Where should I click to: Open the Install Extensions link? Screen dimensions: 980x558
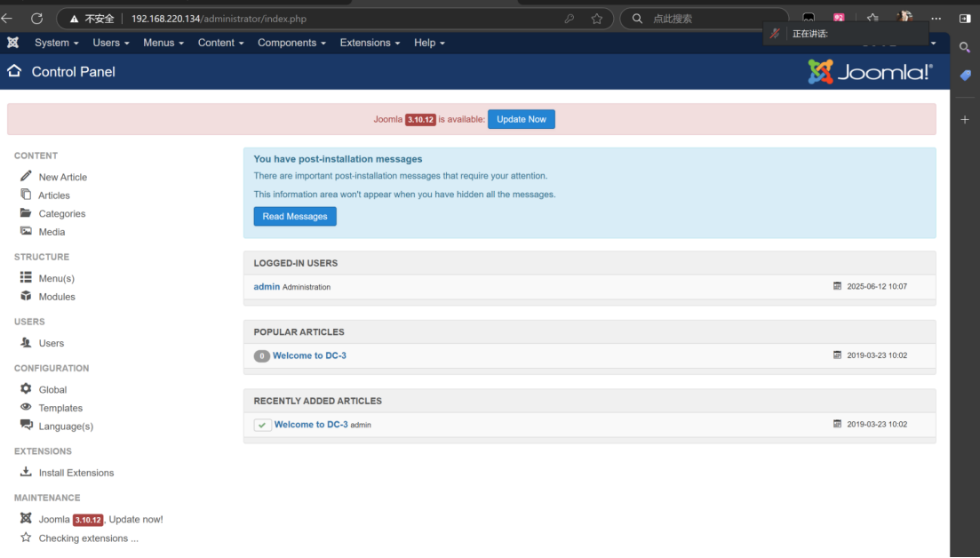(x=76, y=473)
